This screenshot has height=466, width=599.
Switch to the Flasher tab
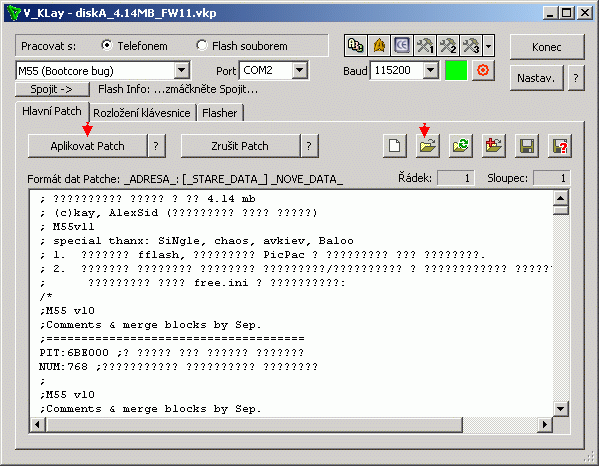coord(220,113)
